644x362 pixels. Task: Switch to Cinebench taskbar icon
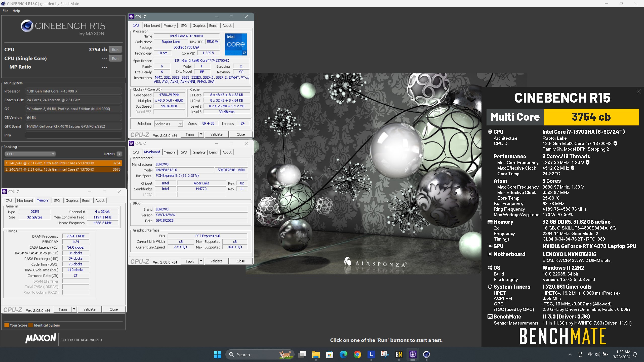pos(426,354)
